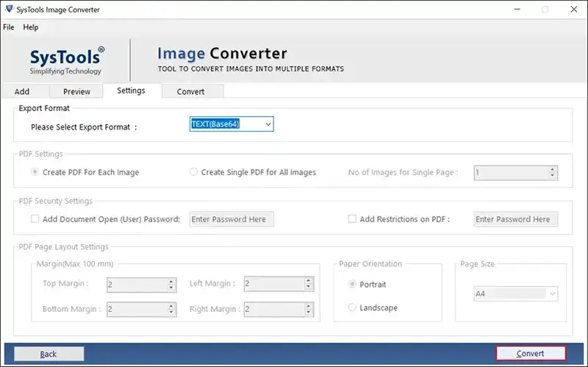This screenshot has width=588, height=367.
Task: Minimize the Image Converter window
Action: pyautogui.click(x=517, y=10)
